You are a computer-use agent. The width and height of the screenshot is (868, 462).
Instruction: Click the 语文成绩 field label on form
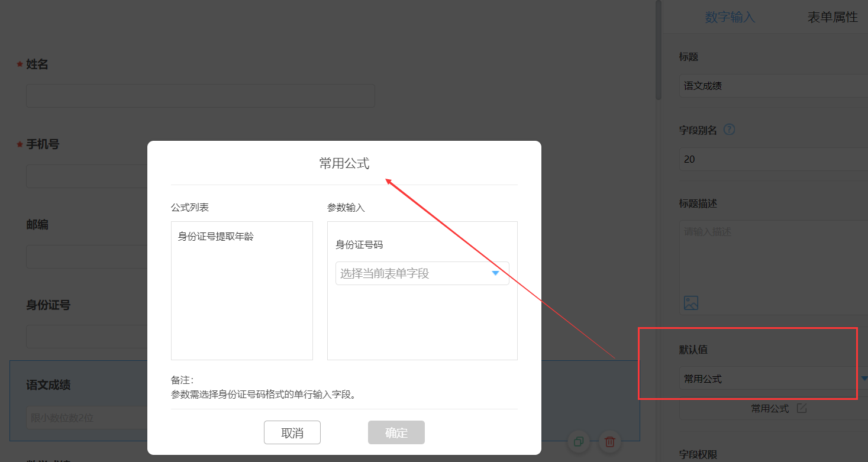pyautogui.click(x=49, y=385)
